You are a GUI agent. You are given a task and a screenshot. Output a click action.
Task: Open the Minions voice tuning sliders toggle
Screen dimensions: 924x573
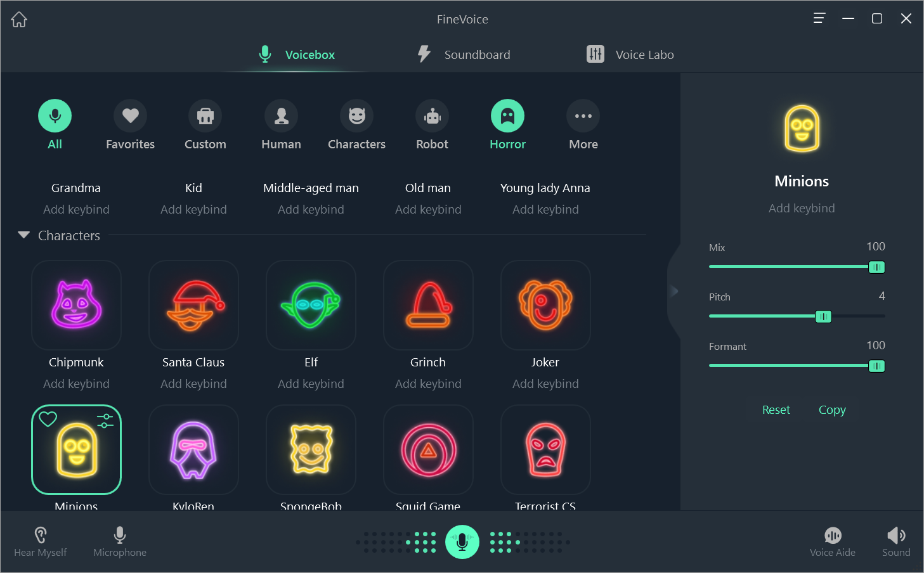pyautogui.click(x=105, y=419)
